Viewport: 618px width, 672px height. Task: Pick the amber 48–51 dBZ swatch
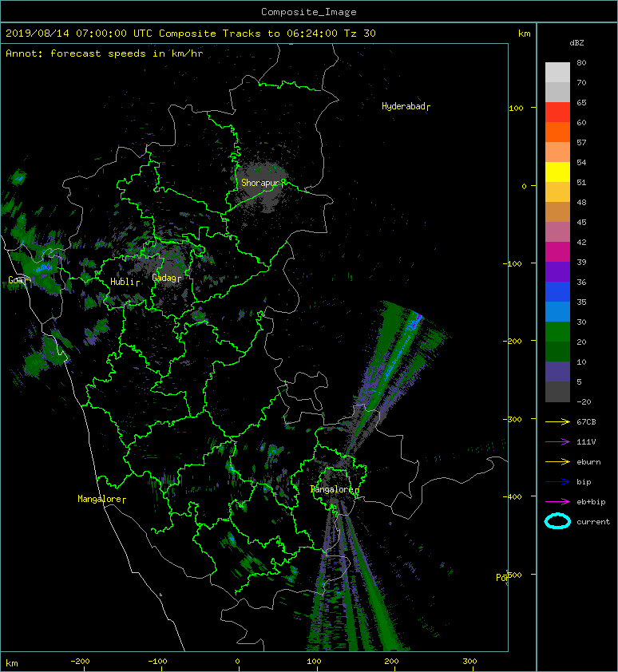557,192
